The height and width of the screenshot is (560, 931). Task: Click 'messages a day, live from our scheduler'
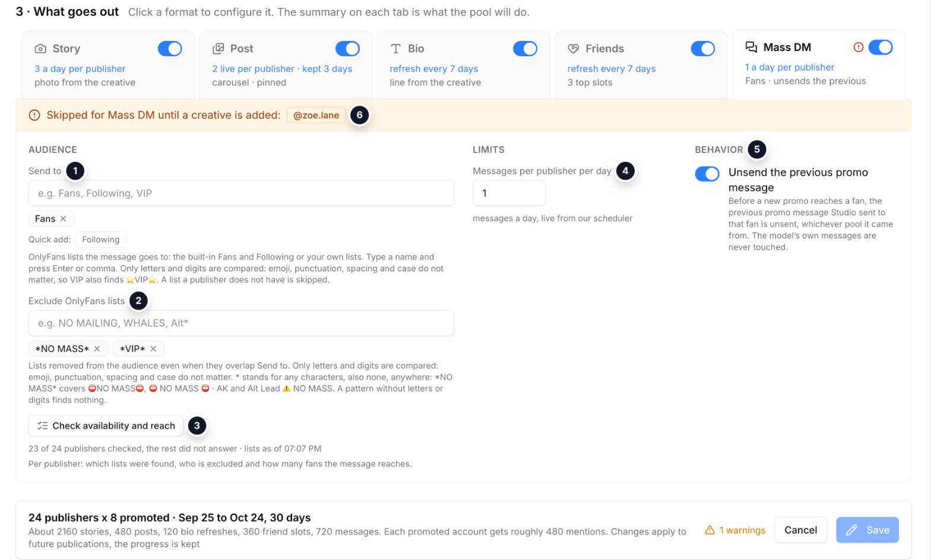553,218
